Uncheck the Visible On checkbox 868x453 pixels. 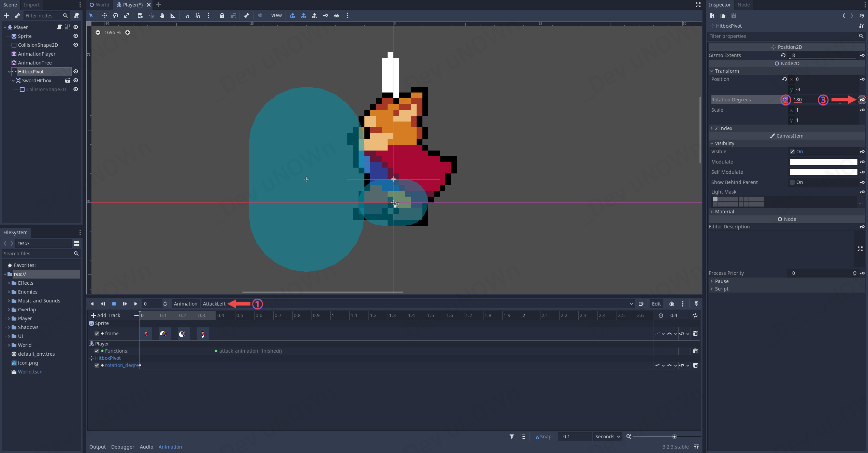point(792,152)
